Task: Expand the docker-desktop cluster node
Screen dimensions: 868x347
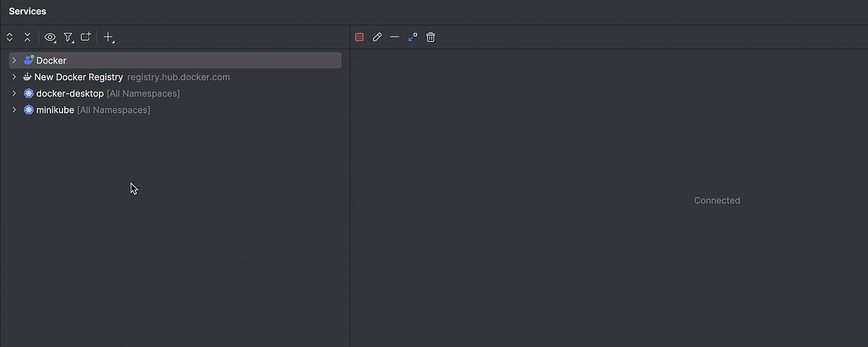Action: [14, 93]
